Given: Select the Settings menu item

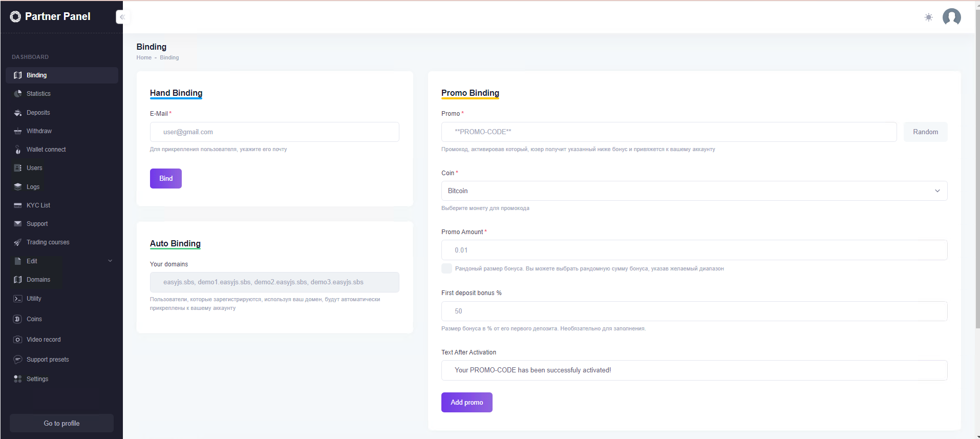Looking at the screenshot, I should pos(37,379).
